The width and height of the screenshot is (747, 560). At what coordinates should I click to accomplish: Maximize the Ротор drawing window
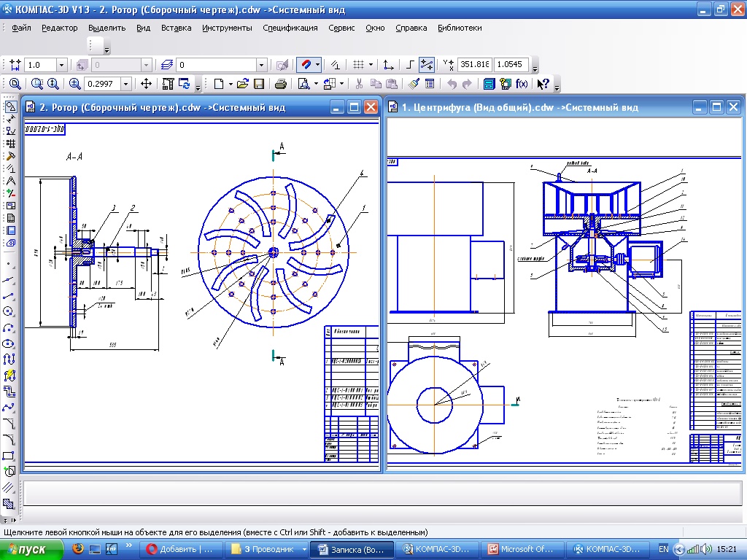point(354,107)
